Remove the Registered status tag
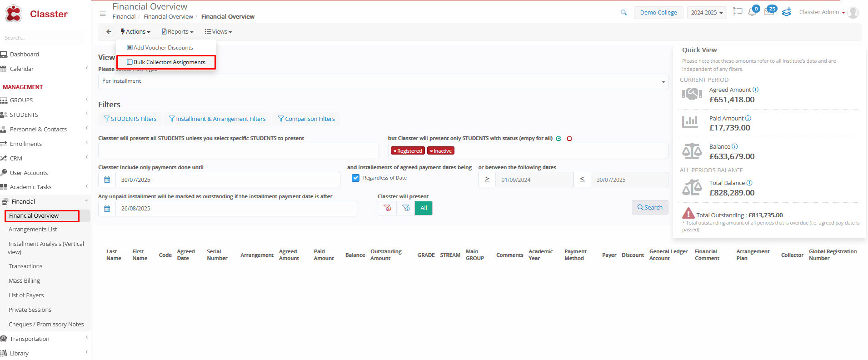 click(x=395, y=151)
